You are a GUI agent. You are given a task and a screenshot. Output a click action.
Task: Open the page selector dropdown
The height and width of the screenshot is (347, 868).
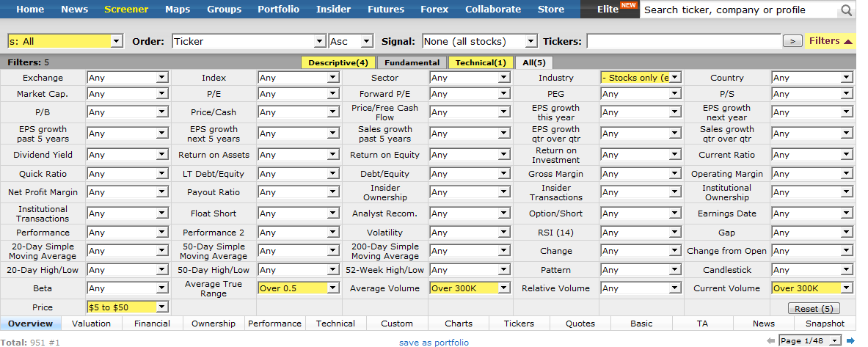pyautogui.click(x=810, y=340)
